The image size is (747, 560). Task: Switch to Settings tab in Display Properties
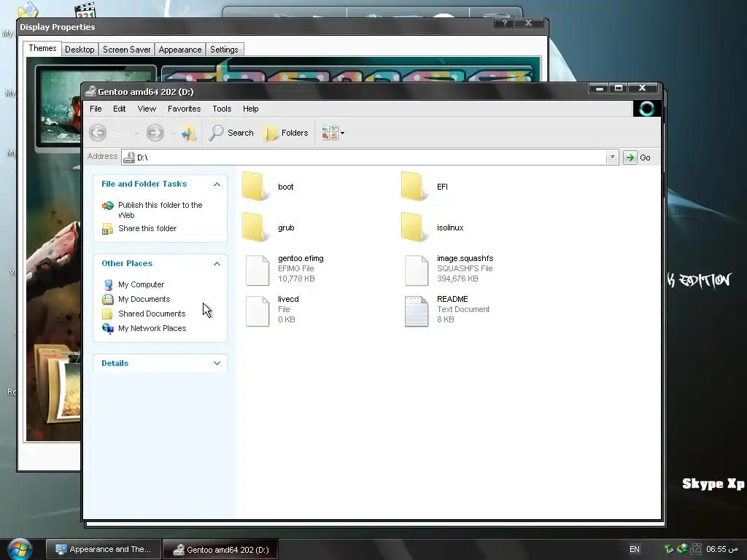tap(224, 50)
